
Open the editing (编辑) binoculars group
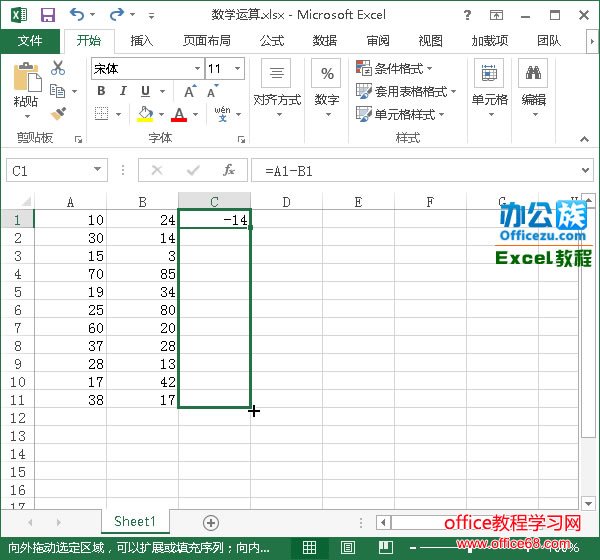(x=533, y=88)
